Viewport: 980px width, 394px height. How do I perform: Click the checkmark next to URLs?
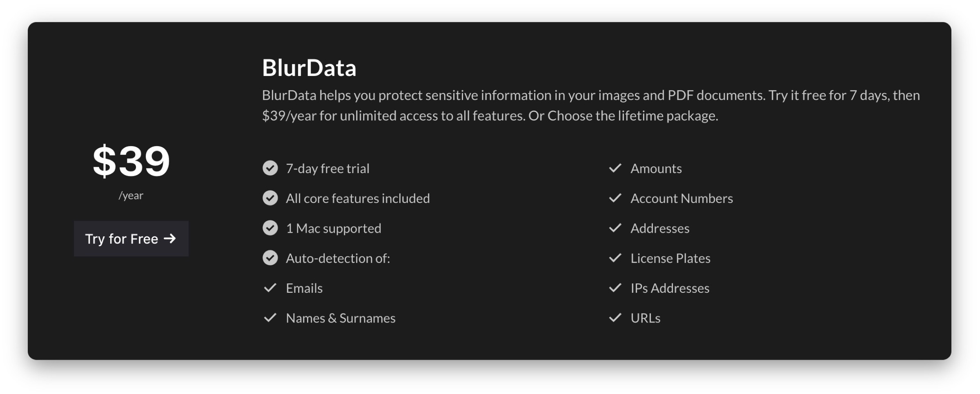pyautogui.click(x=615, y=318)
